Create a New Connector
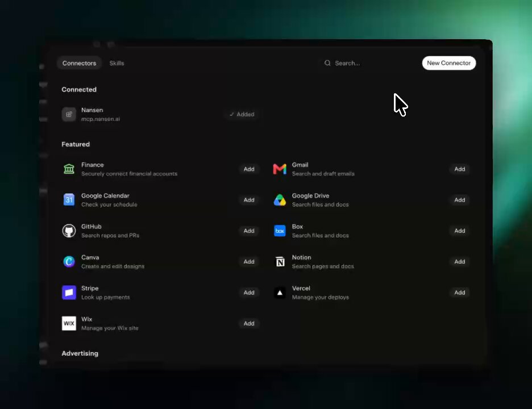Screen dimensions: 532x409 [448, 63]
